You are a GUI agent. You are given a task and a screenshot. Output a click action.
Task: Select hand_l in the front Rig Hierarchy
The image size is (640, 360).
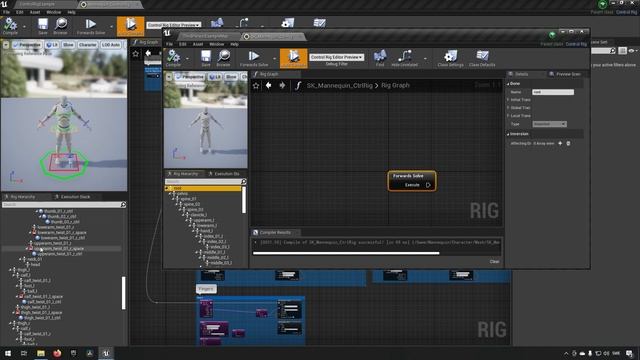[206, 231]
